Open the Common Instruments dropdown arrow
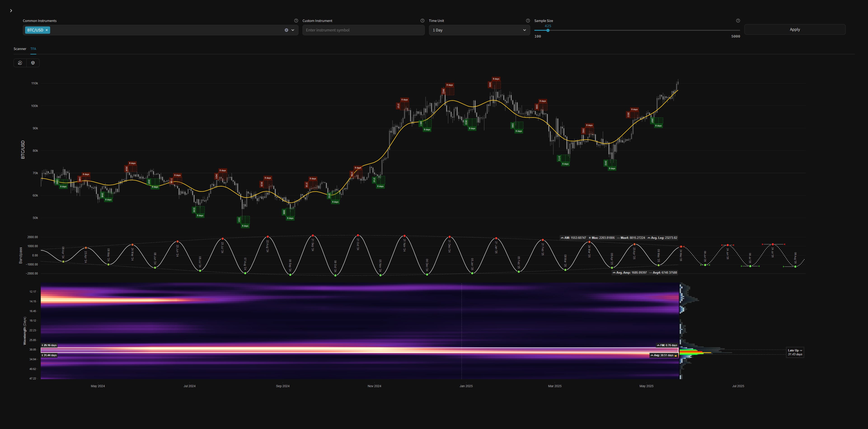 tap(293, 30)
